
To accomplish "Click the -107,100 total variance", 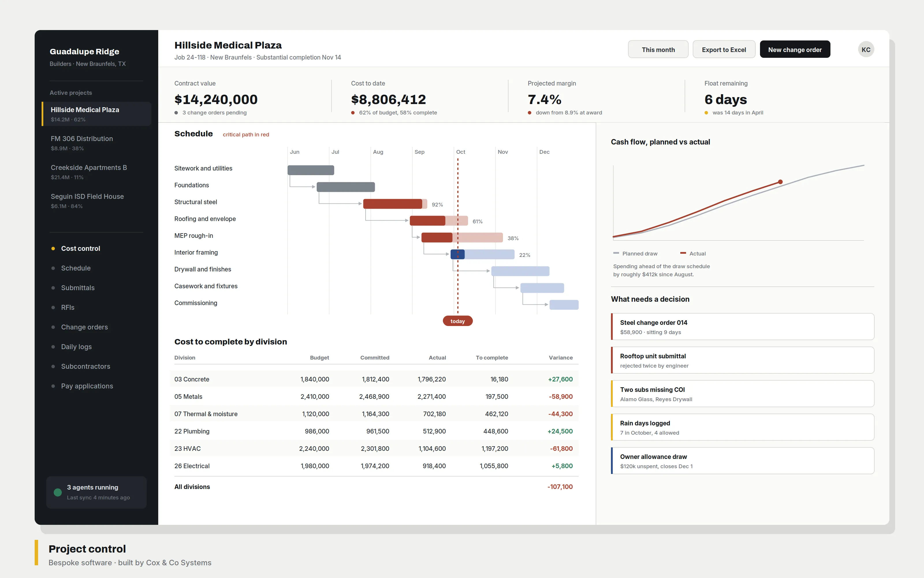I will [x=560, y=487].
